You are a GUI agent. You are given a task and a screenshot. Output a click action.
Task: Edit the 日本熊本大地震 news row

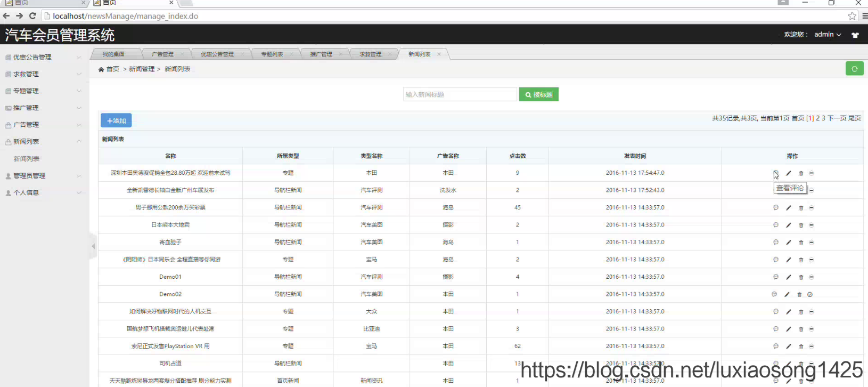(789, 225)
